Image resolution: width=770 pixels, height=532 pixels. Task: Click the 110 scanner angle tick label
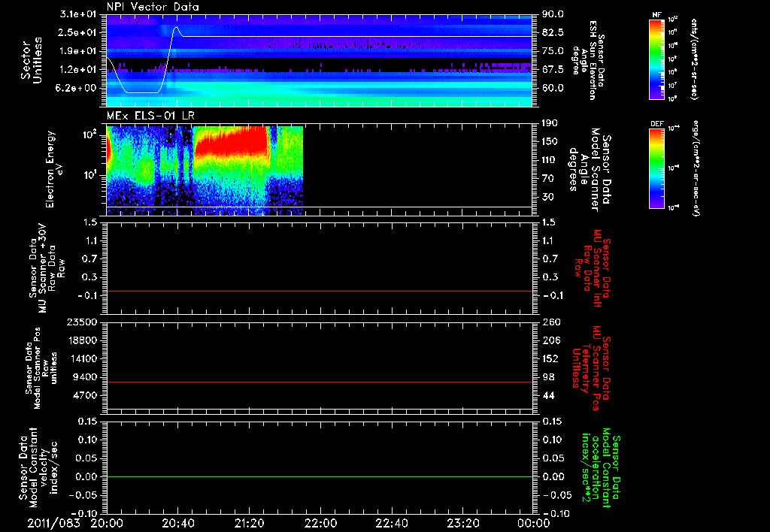coord(550,160)
